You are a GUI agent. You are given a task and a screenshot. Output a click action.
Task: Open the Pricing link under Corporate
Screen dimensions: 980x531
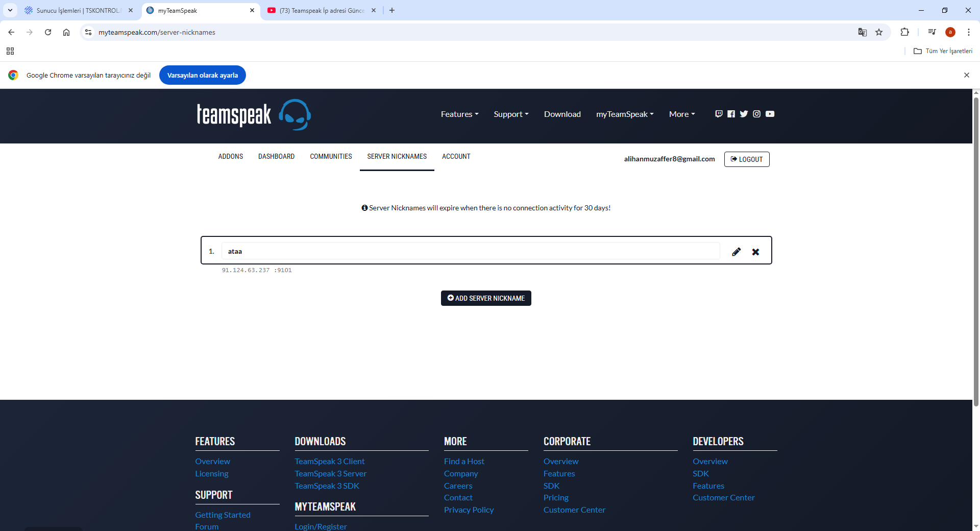pyautogui.click(x=556, y=498)
